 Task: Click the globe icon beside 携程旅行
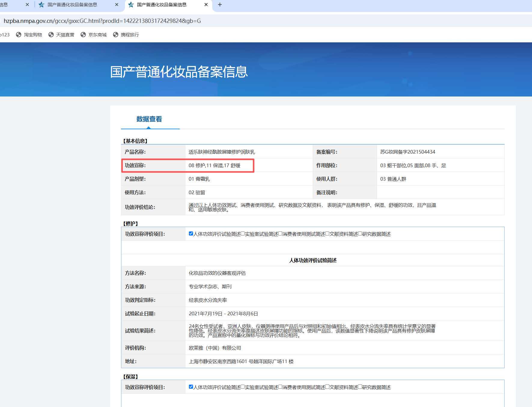tap(116, 35)
